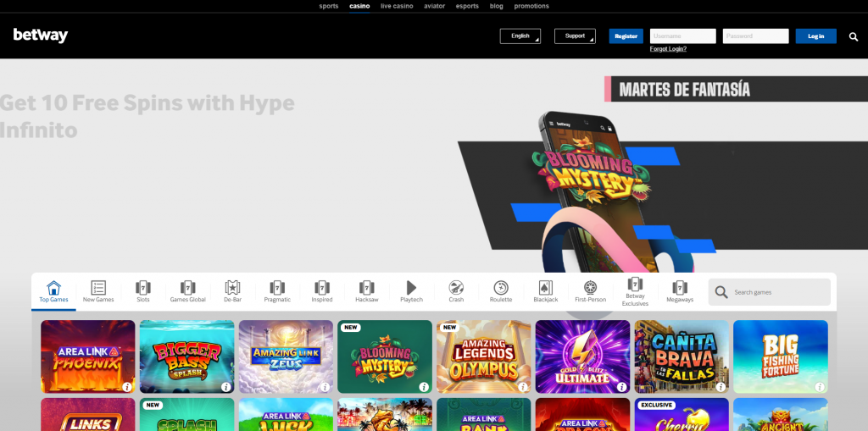
Task: Click the Martes de Fantasía banner
Action: [737, 89]
